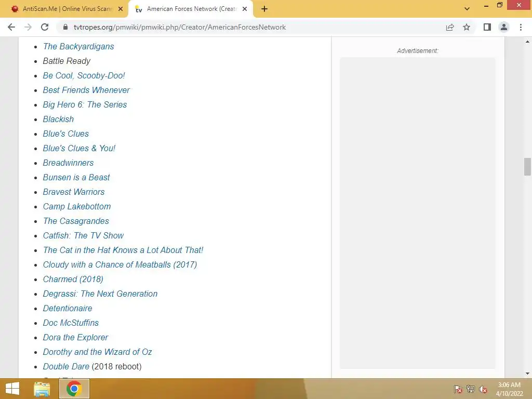Open the Blue's Clues link
Image resolution: width=532 pixels, height=399 pixels.
(x=66, y=134)
